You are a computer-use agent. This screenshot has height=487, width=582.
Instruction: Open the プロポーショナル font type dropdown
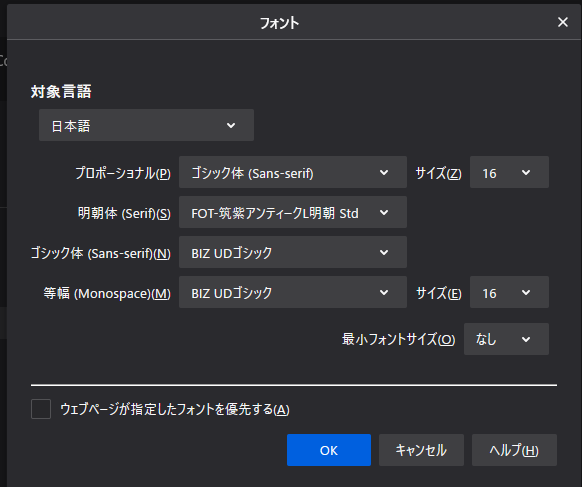(293, 172)
